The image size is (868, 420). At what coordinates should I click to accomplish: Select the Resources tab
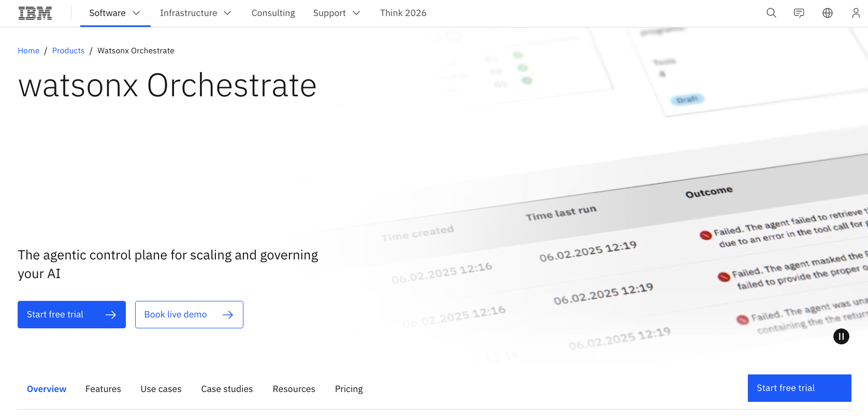(x=294, y=389)
